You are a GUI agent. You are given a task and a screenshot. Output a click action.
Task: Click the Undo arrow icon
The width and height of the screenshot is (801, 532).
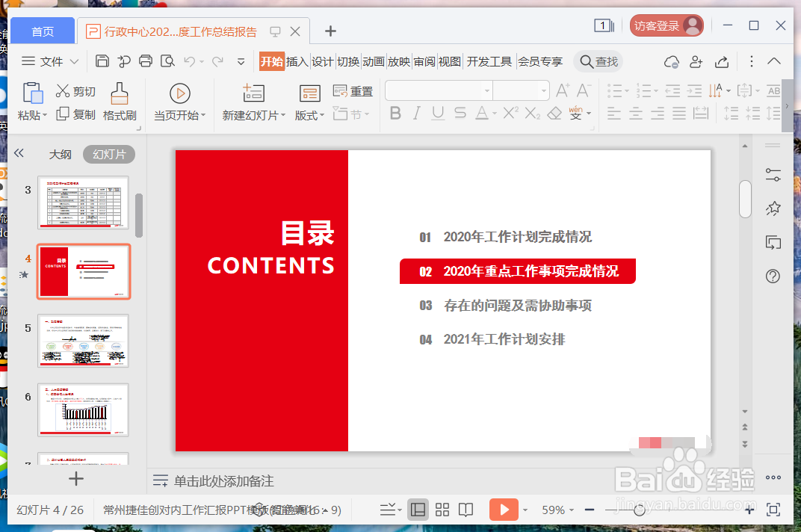[190, 62]
